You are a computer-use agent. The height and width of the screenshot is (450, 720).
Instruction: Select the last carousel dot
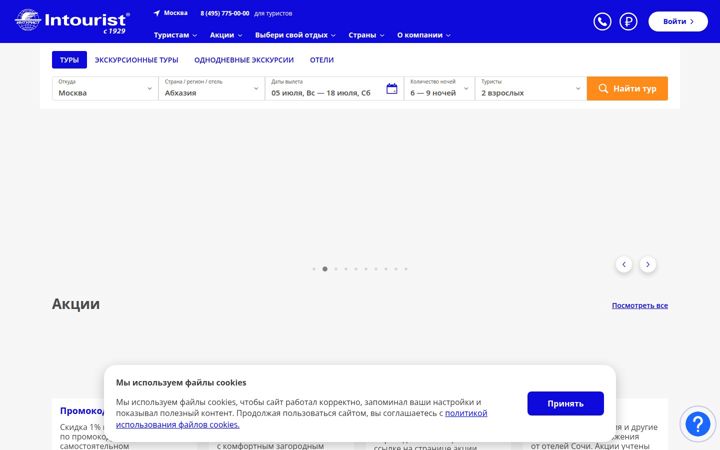pos(406,269)
